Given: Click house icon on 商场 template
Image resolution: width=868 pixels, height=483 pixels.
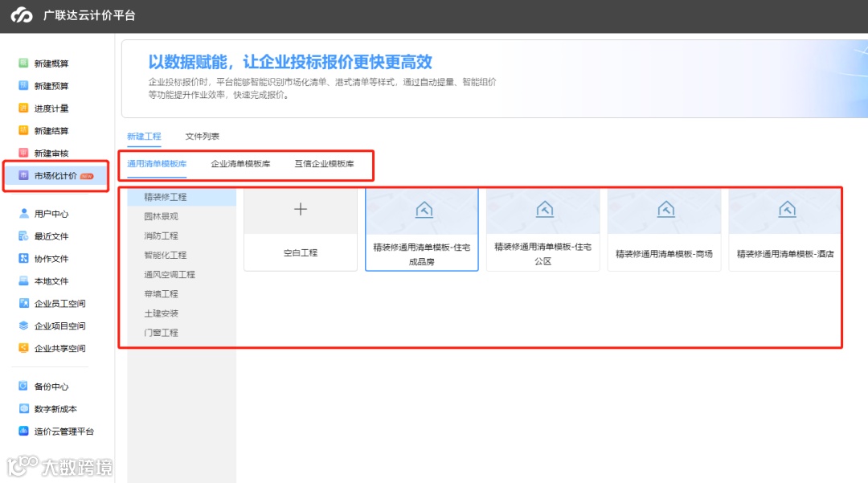Looking at the screenshot, I should tap(666, 209).
